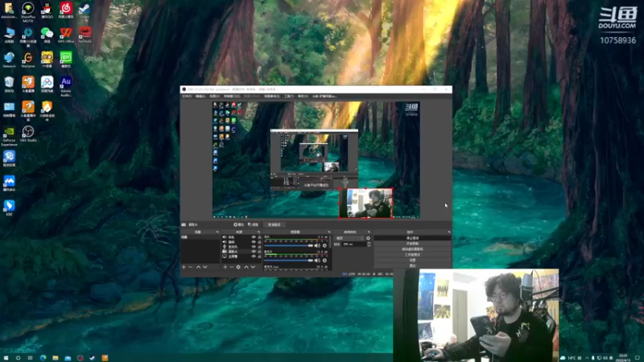Open settings gear of 麦克风 mixer channel
The height and width of the screenshot is (362, 644).
pos(324,260)
